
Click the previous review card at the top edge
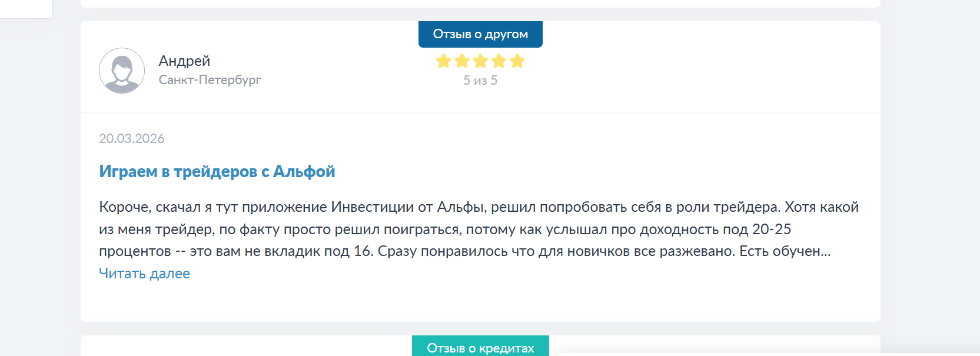point(480,3)
